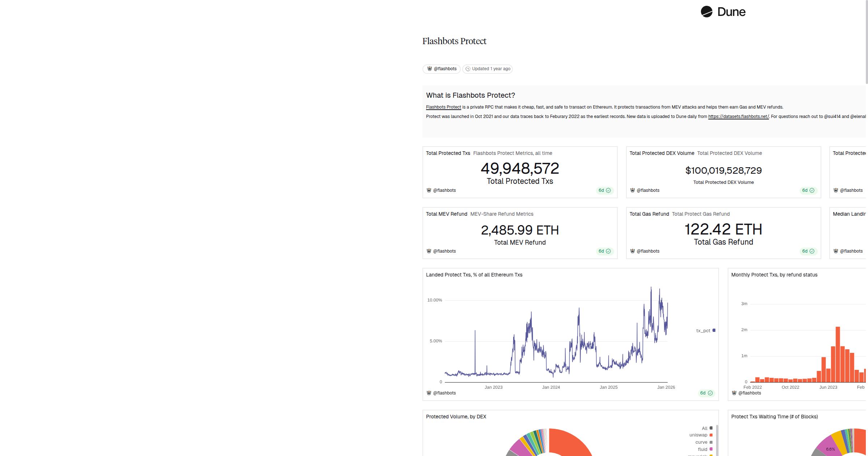Click 6d freshness badge on Total Gas Refund
The image size is (868, 456).
[x=808, y=251]
